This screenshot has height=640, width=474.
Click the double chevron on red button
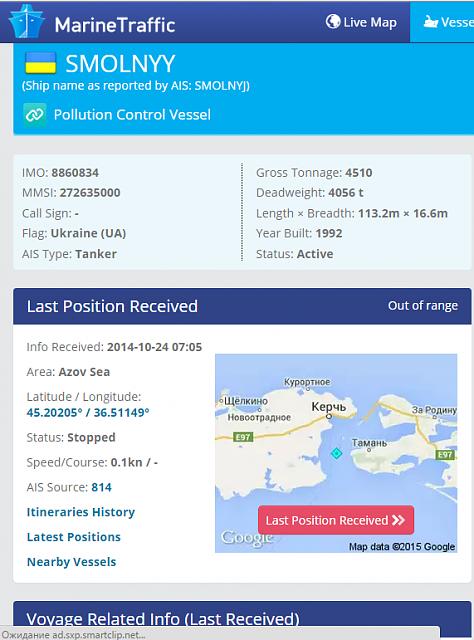(x=398, y=520)
